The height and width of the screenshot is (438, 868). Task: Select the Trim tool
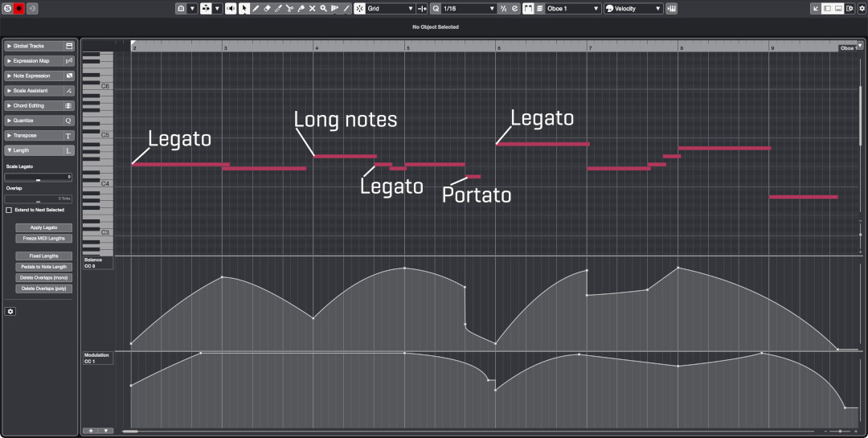[278, 9]
